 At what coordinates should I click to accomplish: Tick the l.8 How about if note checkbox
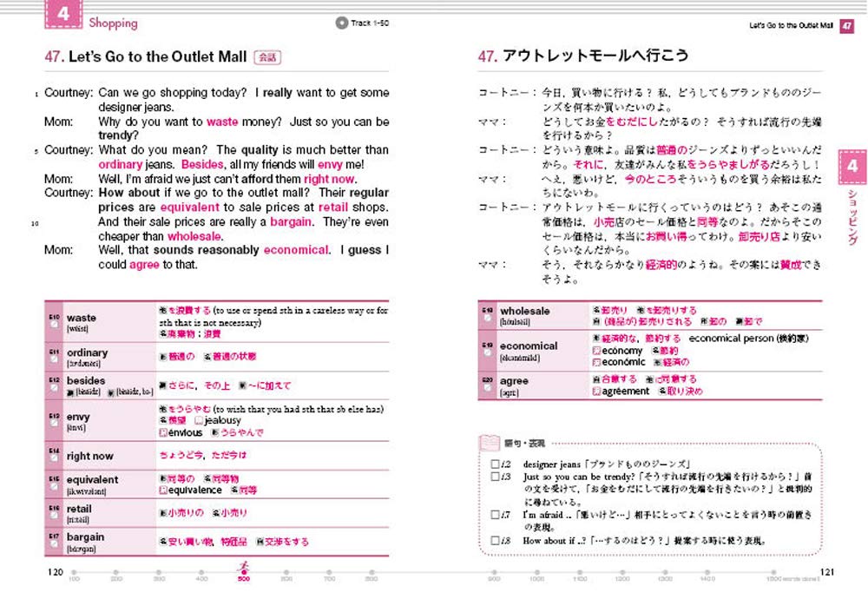(x=496, y=540)
